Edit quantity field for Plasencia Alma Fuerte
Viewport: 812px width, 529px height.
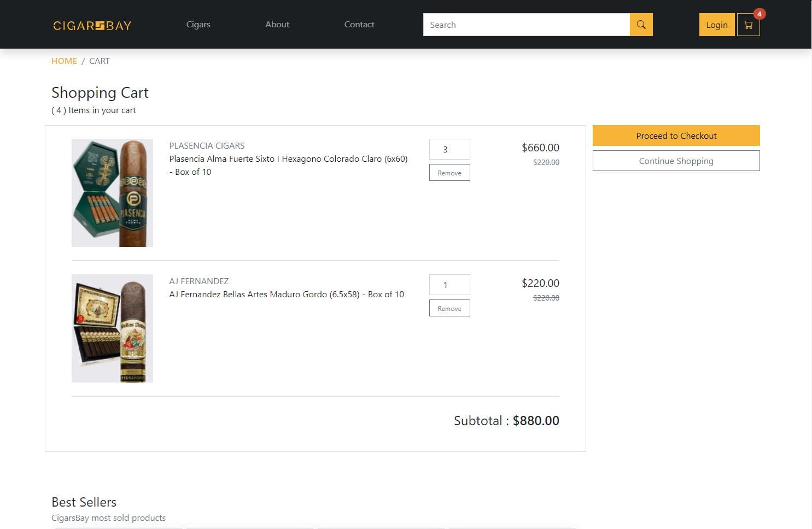click(449, 149)
